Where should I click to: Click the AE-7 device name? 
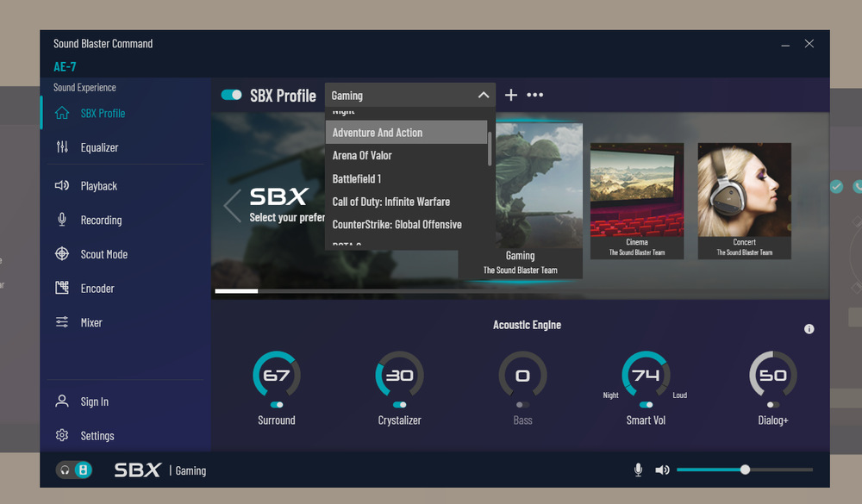pyautogui.click(x=65, y=66)
